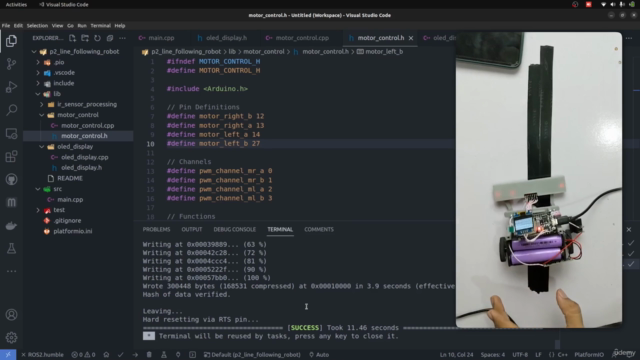This screenshot has height=360, width=640.
Task: Open Run and Debug view
Action: click(11, 87)
